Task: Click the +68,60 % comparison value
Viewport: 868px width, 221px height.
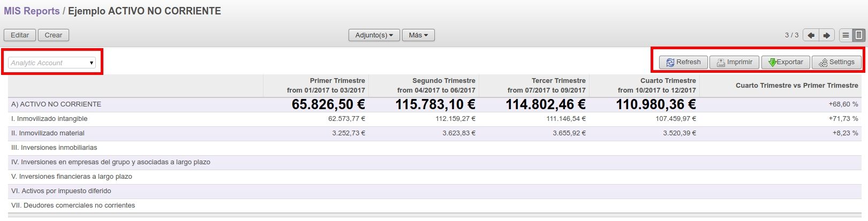Action: 843,104
